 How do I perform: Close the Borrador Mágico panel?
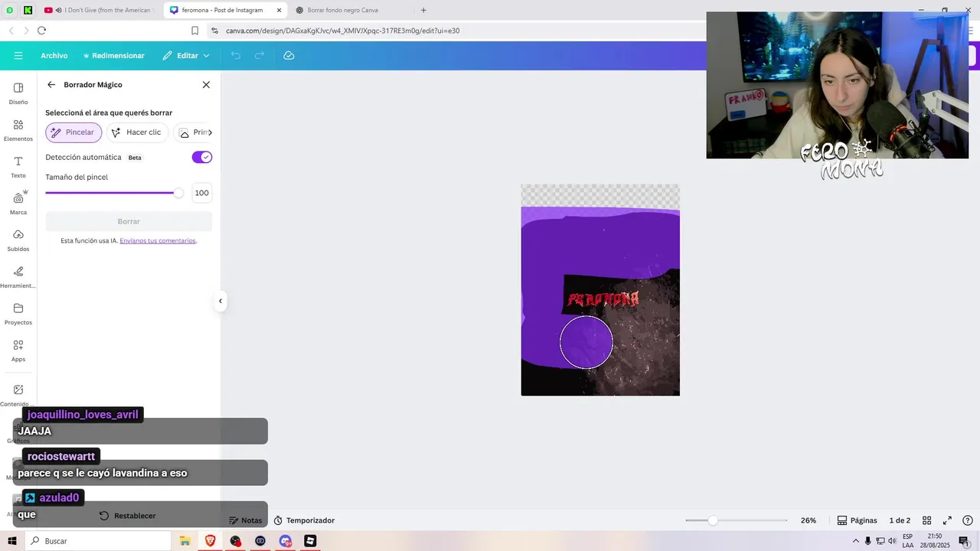coord(206,85)
